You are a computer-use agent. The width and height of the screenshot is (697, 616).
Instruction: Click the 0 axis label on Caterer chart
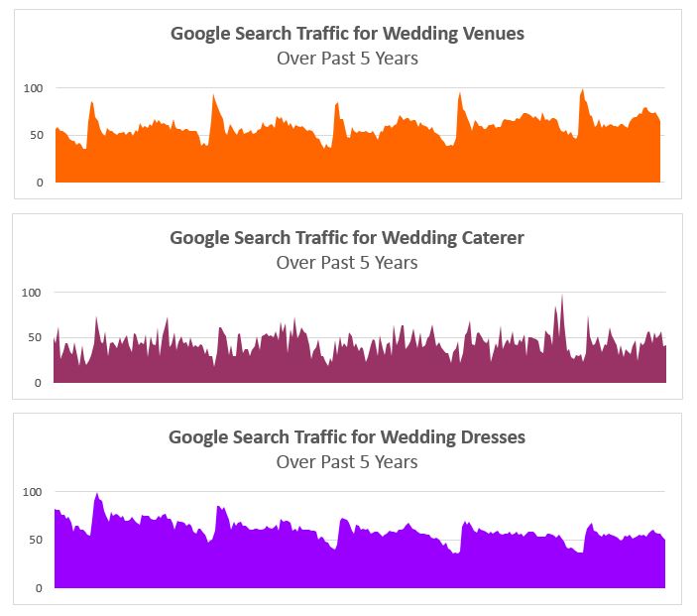coord(38,383)
